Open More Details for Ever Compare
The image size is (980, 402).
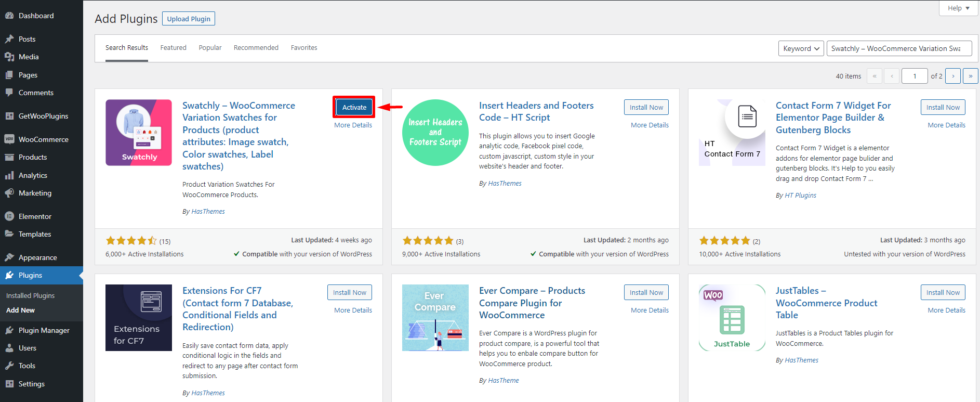[x=650, y=310]
